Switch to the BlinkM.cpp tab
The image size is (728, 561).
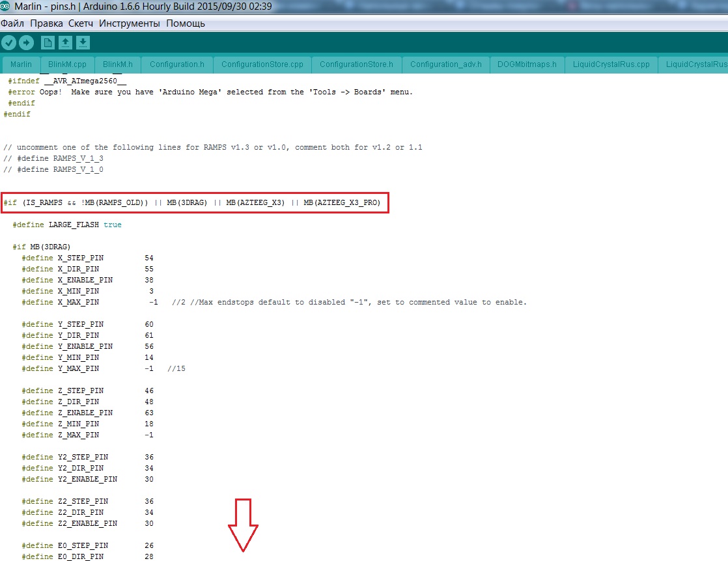click(67, 64)
